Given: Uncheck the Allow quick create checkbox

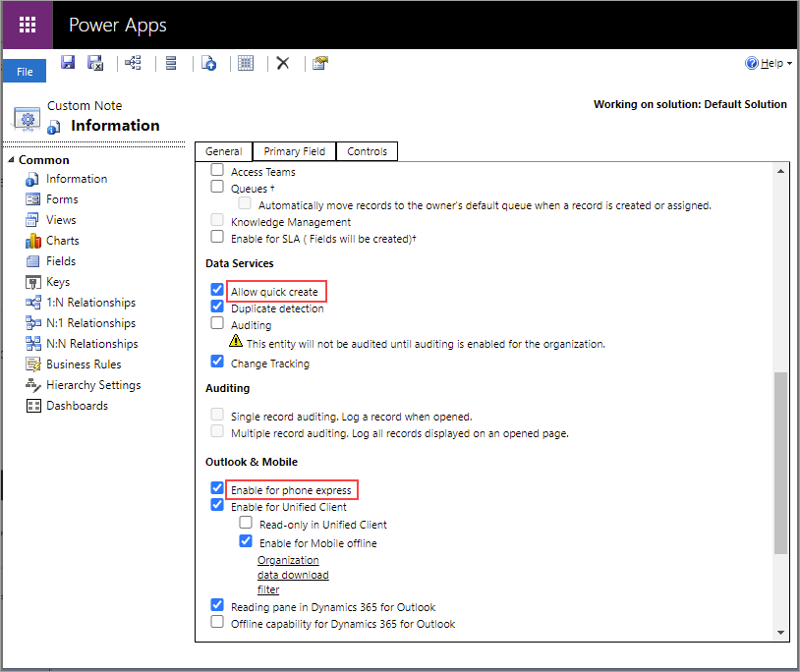Looking at the screenshot, I should pos(217,292).
